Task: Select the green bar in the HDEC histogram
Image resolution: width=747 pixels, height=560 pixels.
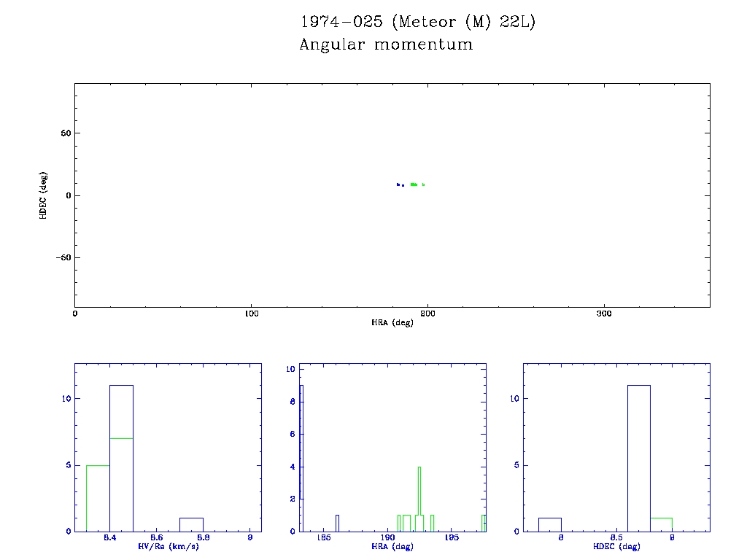Action: (661, 524)
